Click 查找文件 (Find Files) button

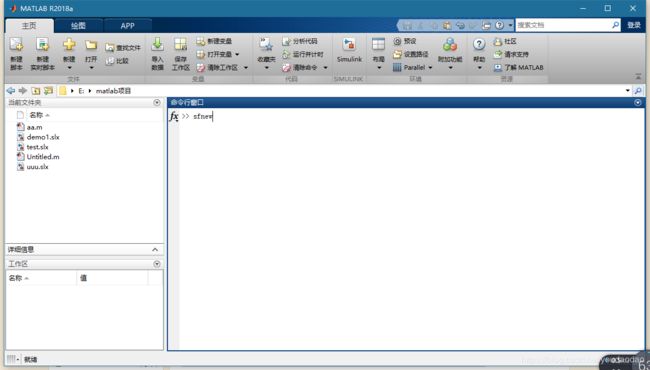click(x=123, y=48)
